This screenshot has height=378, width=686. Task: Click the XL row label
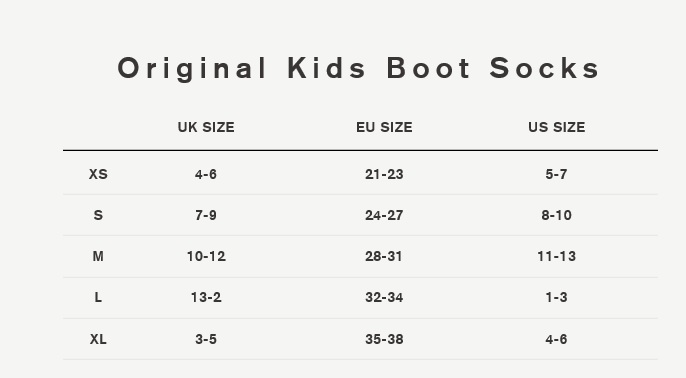point(98,339)
